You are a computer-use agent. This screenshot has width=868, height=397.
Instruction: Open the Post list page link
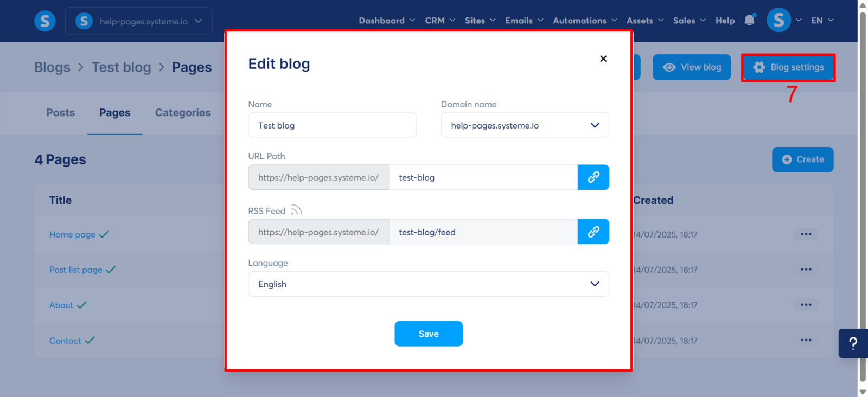pyautogui.click(x=76, y=270)
